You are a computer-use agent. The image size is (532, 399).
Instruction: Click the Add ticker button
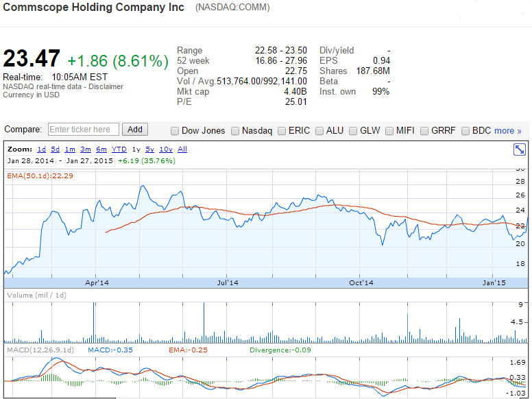[134, 130]
